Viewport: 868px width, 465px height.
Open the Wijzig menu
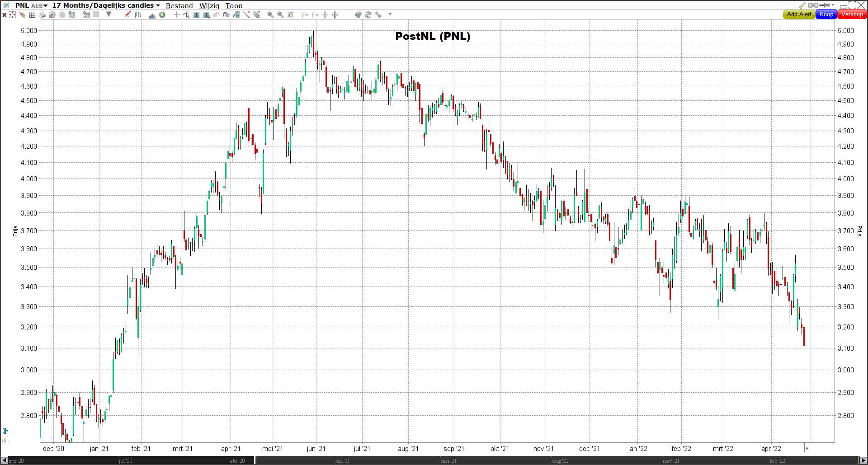[209, 5]
